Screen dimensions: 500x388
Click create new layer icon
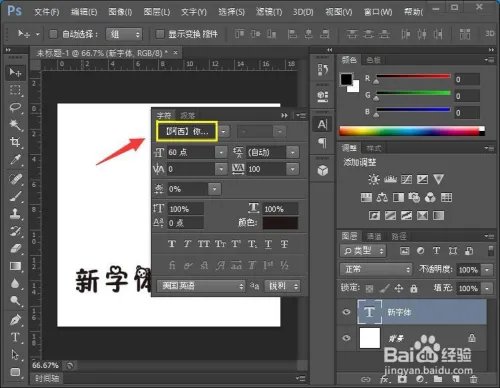(x=455, y=379)
